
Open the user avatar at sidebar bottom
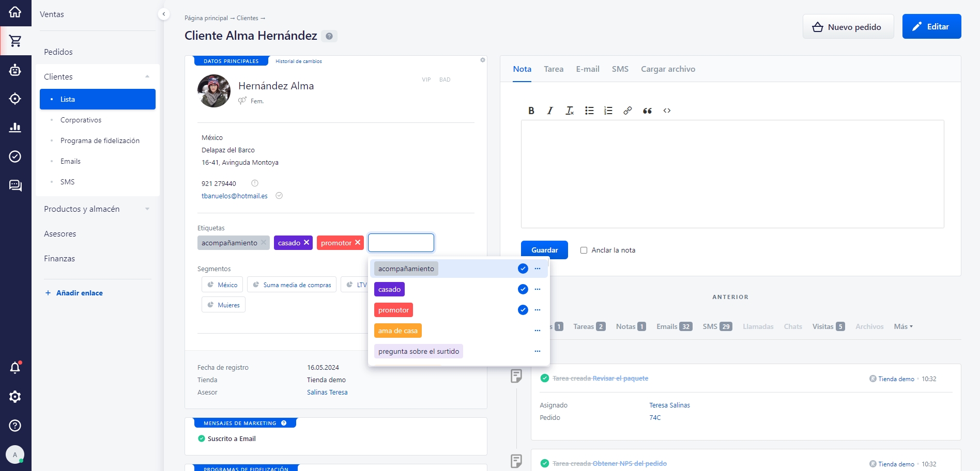pos(15,455)
